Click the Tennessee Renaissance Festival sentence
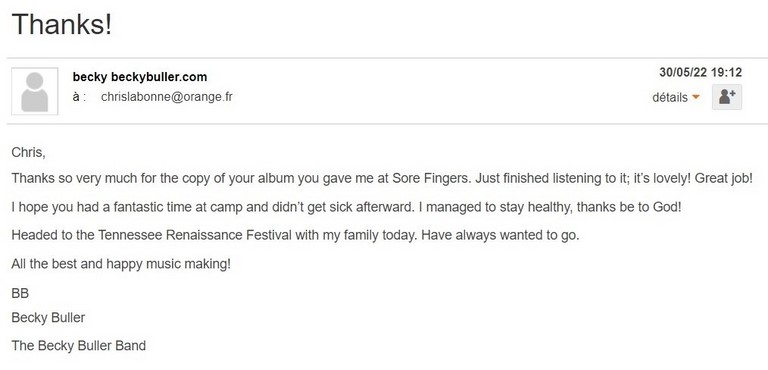This screenshot has height=370, width=768. [x=295, y=235]
